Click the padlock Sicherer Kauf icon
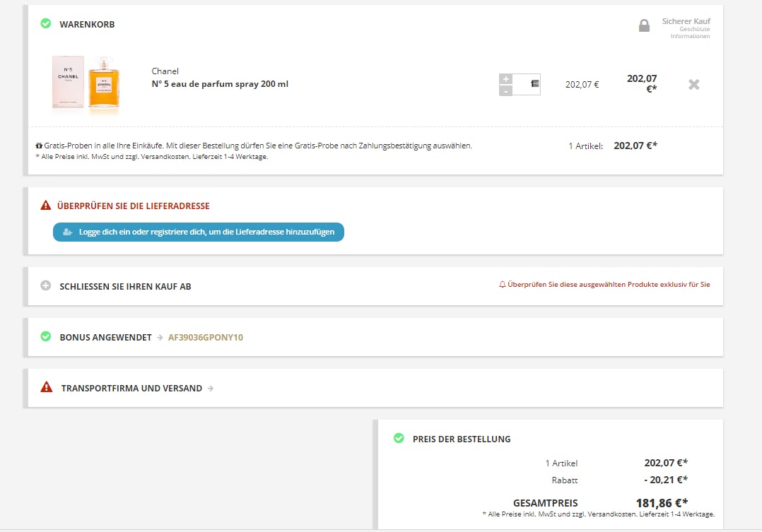This screenshot has height=532, width=762. pos(644,26)
